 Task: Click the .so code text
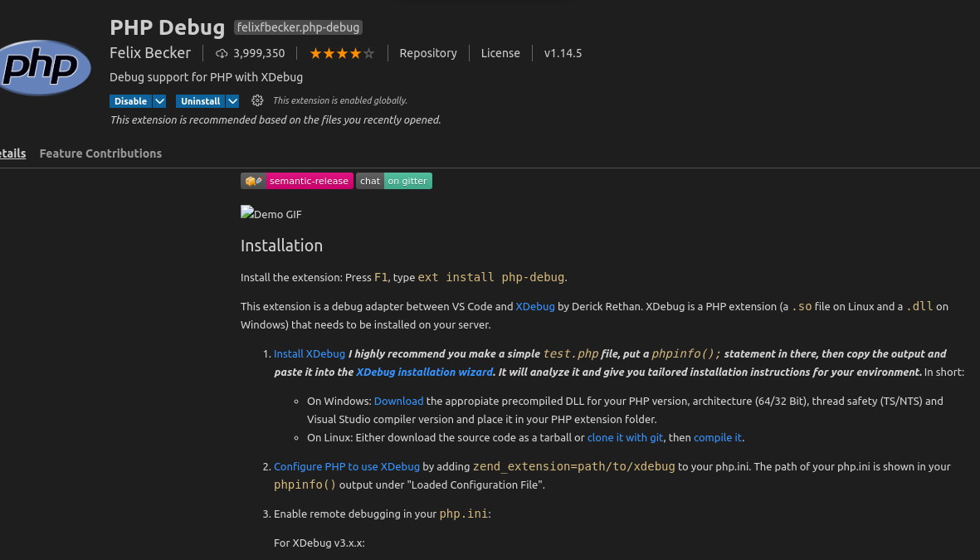pyautogui.click(x=802, y=306)
